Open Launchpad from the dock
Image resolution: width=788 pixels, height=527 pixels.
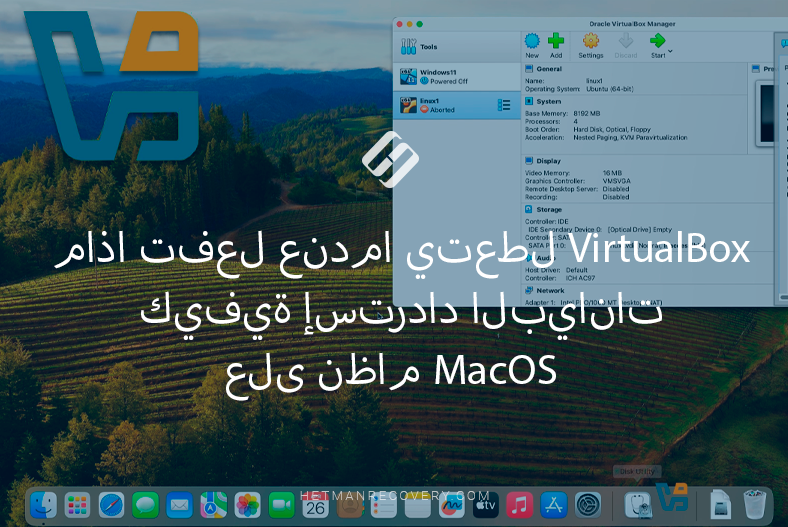[77, 505]
